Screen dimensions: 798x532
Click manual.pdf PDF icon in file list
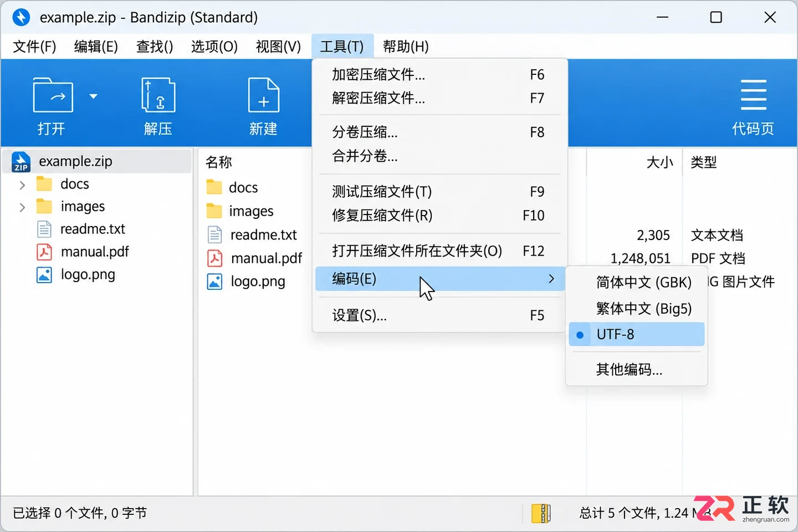pos(214,258)
